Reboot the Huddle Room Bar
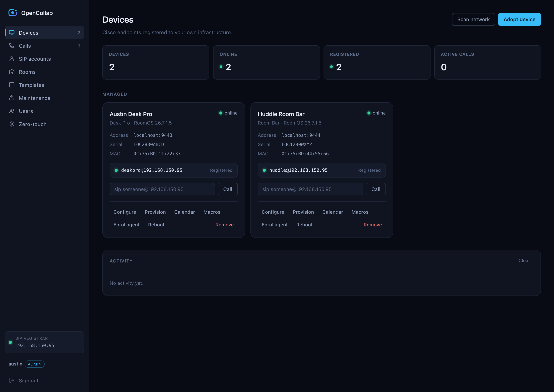Viewport: 554px width, 392px height. tap(304, 224)
